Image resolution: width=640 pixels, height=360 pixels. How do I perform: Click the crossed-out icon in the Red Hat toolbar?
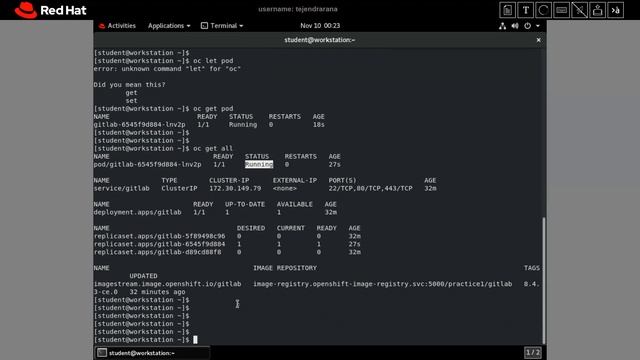(579, 10)
